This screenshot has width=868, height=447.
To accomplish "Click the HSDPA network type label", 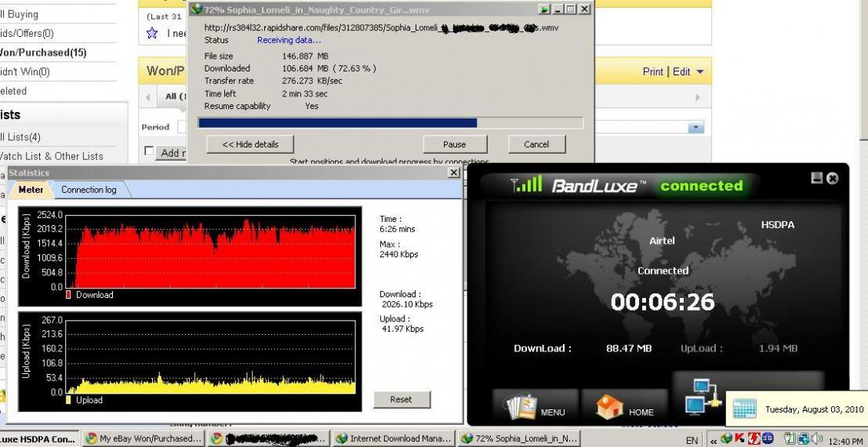I will click(x=778, y=224).
